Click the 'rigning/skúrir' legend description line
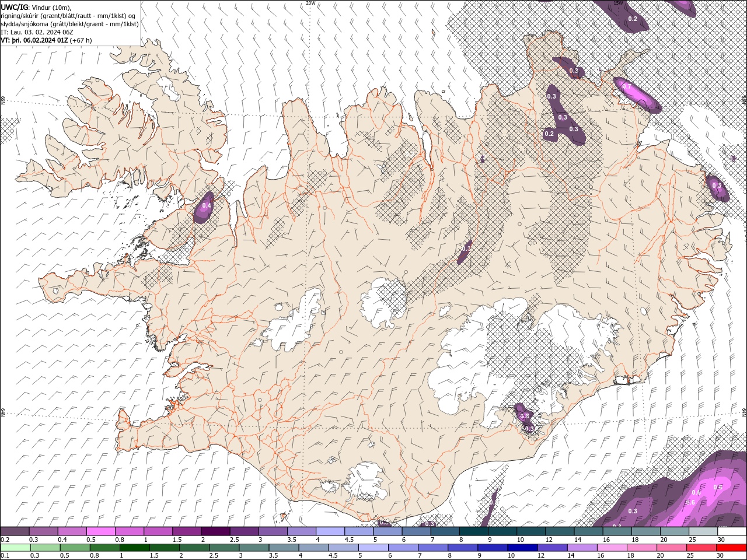Viewport: 747px width, 560px height. pos(69,16)
